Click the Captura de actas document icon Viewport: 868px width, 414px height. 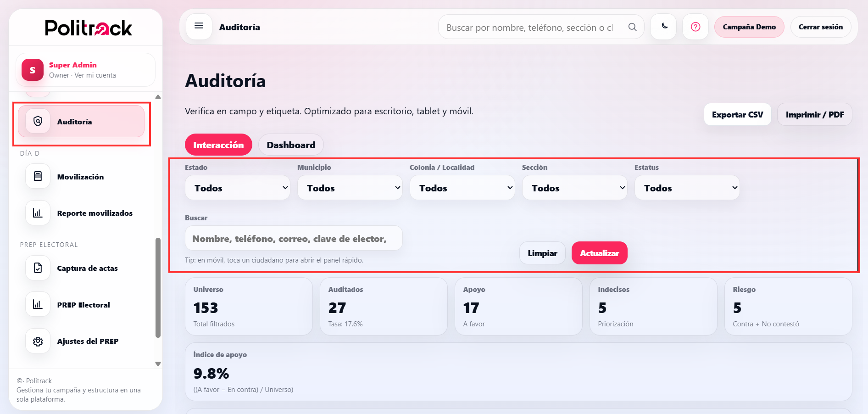coord(37,268)
